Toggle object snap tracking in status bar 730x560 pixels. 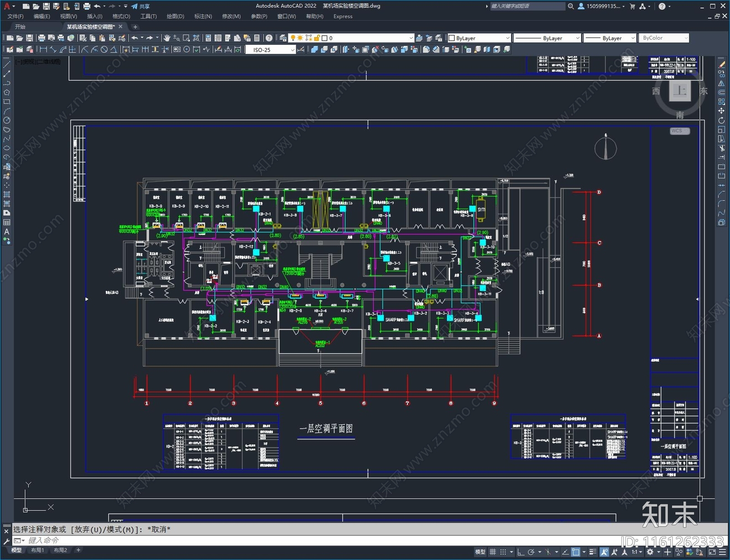pos(565,552)
